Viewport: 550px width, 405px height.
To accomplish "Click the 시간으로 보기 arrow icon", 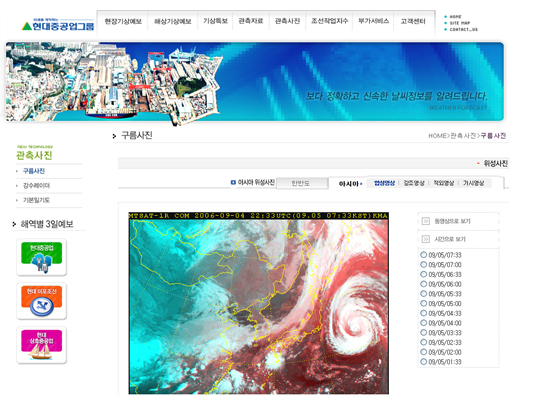I will pos(425,239).
